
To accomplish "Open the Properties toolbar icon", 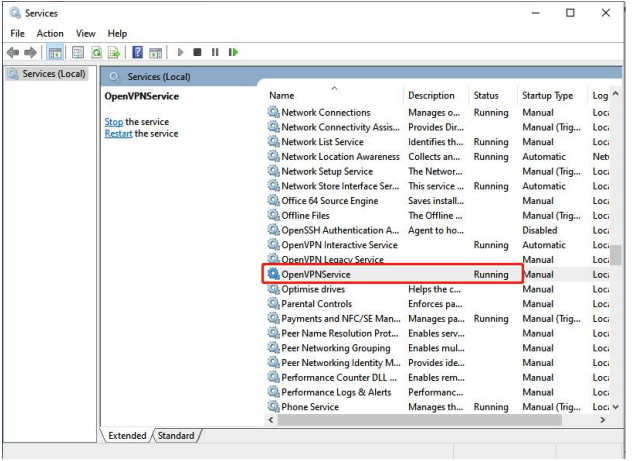I will 78,52.
